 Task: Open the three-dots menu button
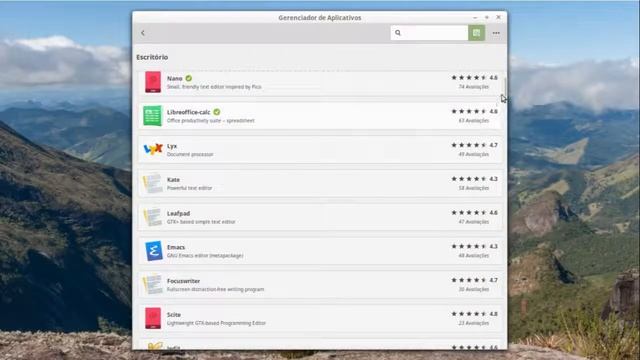[x=496, y=33]
